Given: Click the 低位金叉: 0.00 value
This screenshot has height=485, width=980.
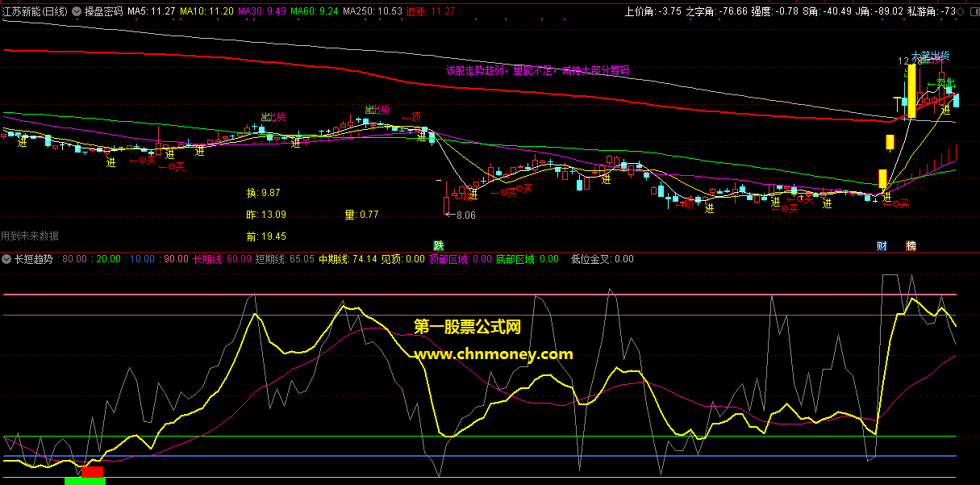Looking at the screenshot, I should [x=602, y=259].
